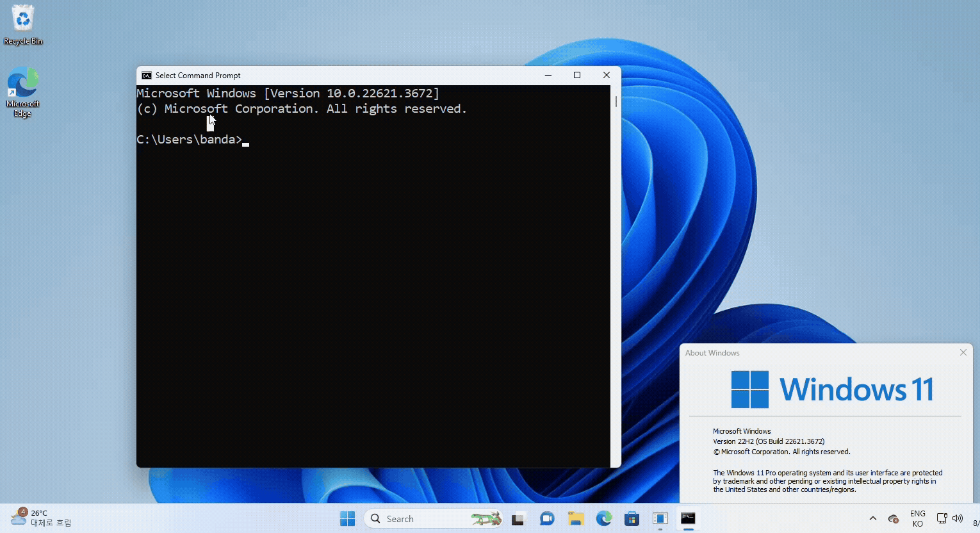Click the Microsoft Windows label in About dialog

(742, 431)
